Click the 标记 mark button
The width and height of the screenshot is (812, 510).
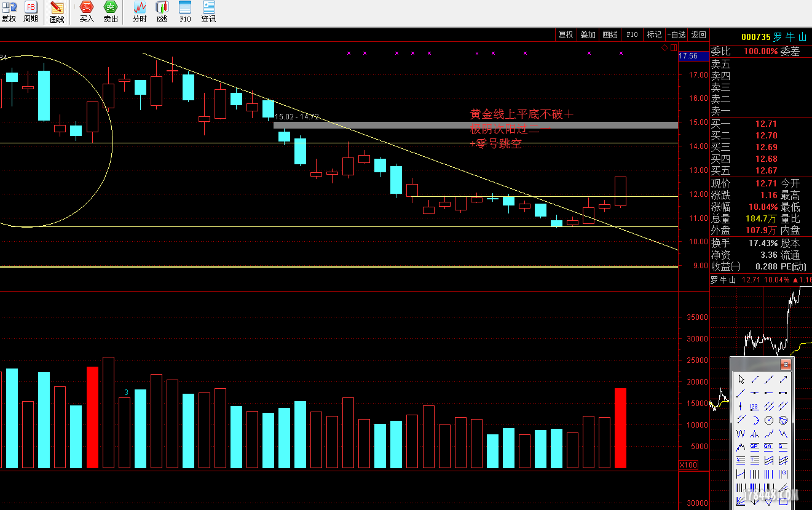coord(654,35)
